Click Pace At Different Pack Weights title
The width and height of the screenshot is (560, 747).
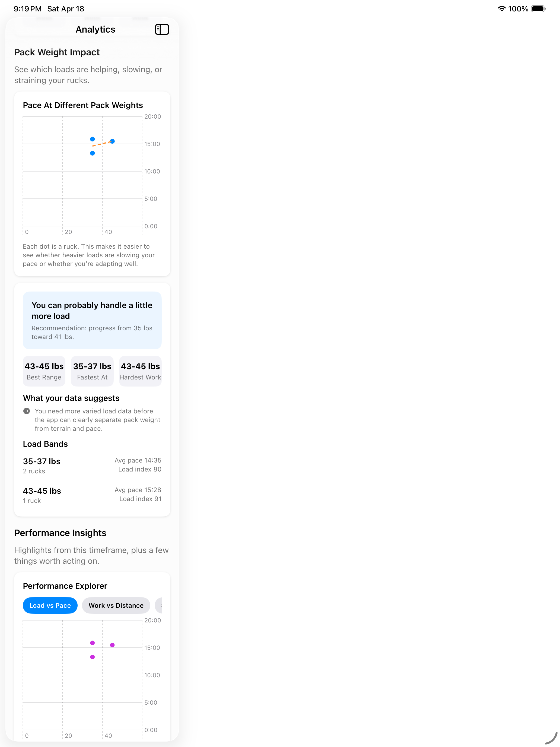(83, 105)
